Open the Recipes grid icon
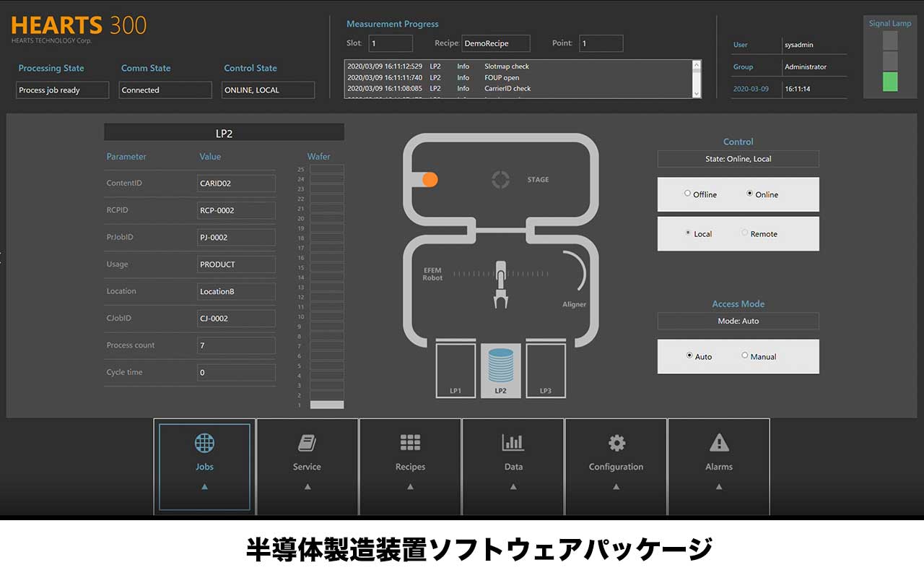 coord(410,443)
